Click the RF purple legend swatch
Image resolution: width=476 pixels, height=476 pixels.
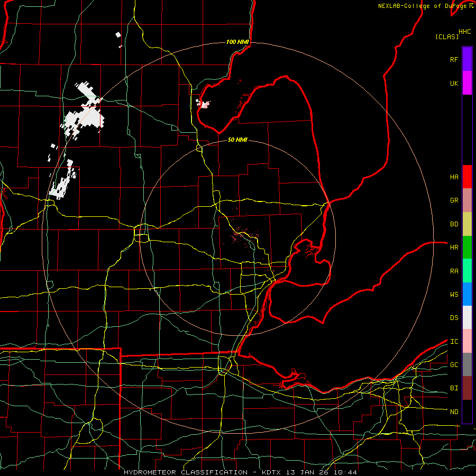pos(467,59)
